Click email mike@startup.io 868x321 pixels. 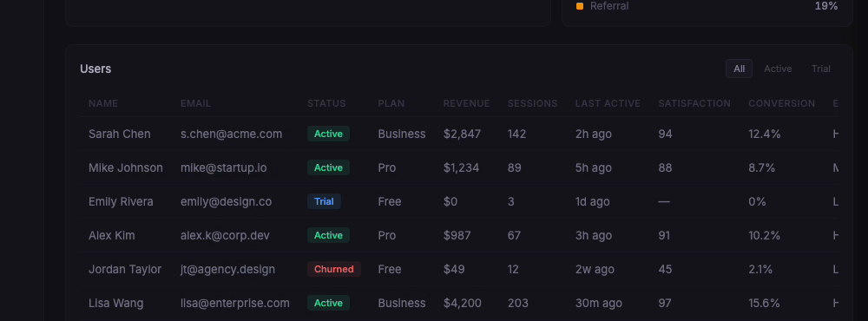pyautogui.click(x=224, y=167)
